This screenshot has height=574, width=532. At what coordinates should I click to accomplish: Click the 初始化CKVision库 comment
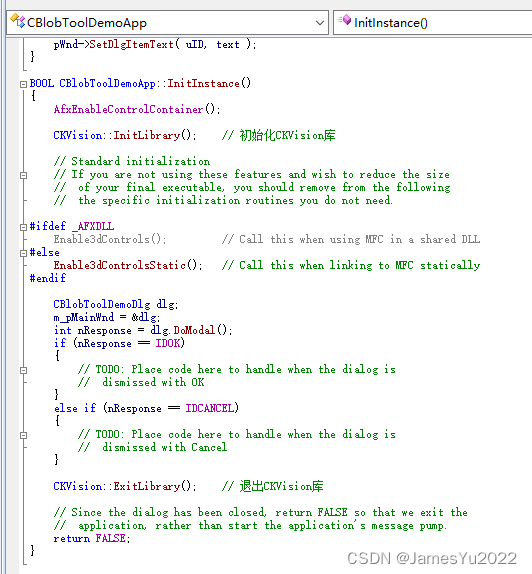point(279,135)
